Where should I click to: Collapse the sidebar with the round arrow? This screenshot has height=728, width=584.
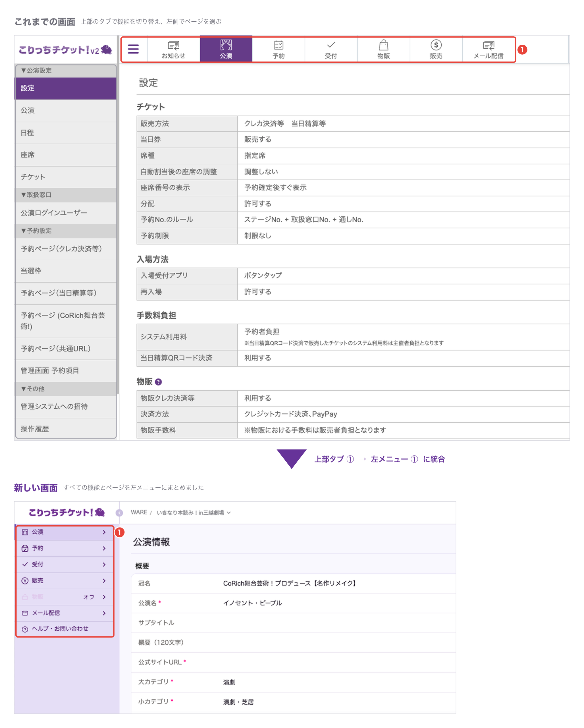click(119, 513)
